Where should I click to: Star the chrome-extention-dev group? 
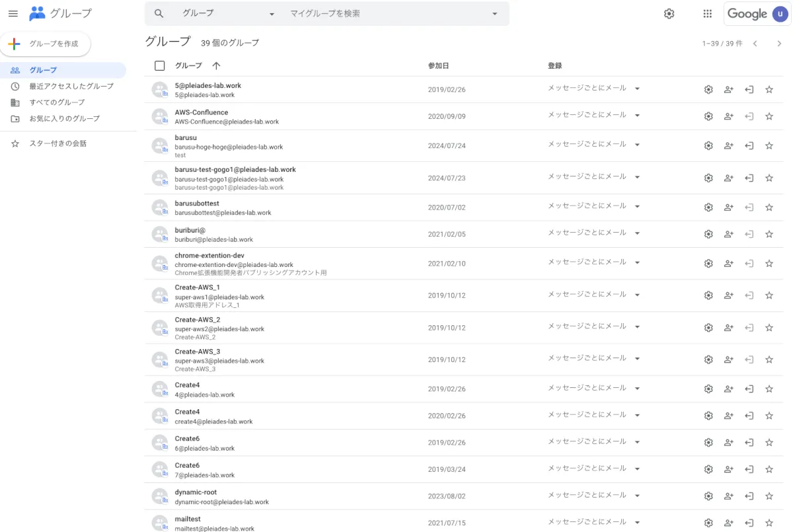[769, 264]
